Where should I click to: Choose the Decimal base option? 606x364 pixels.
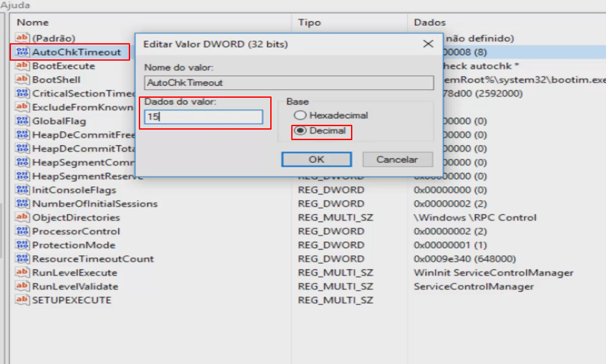(x=320, y=131)
